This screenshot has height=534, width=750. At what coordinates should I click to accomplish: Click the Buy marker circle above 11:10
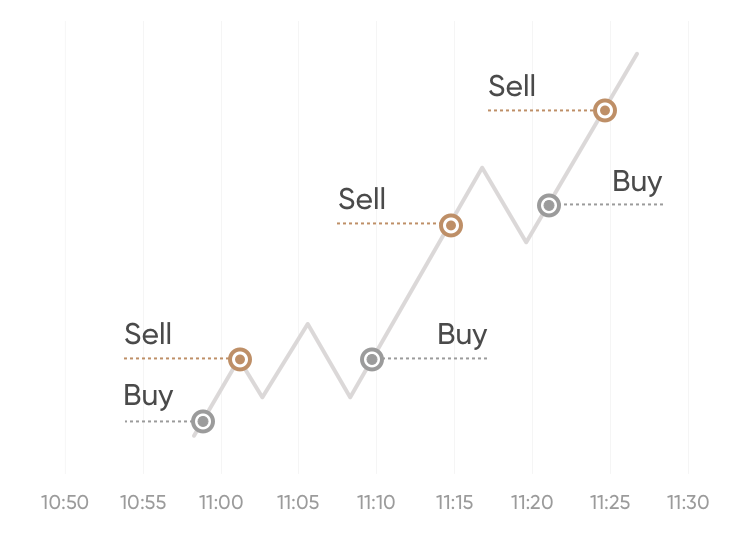click(372, 359)
